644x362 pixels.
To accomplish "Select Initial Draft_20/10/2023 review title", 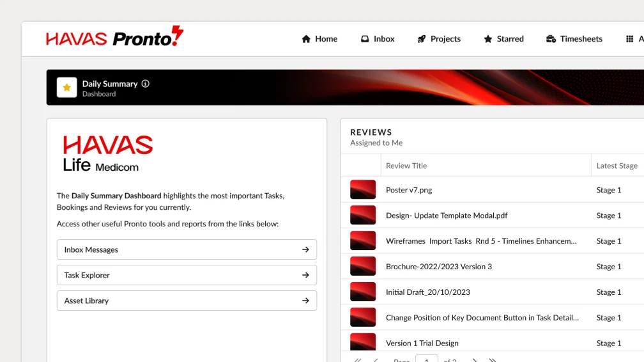I will click(x=428, y=292).
